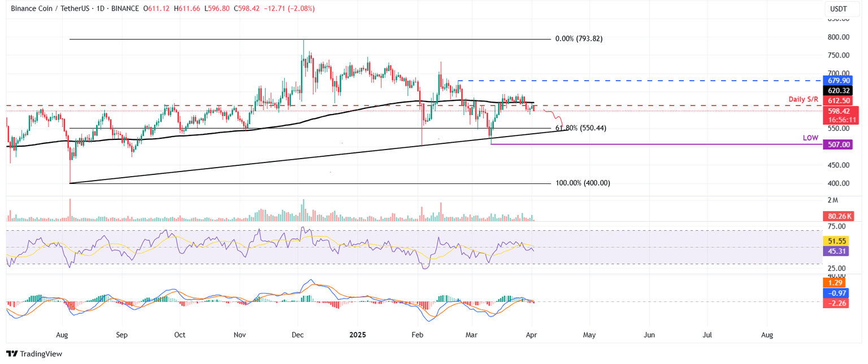Open the USDT currency selector
The height and width of the screenshot is (364, 868).
[x=837, y=8]
